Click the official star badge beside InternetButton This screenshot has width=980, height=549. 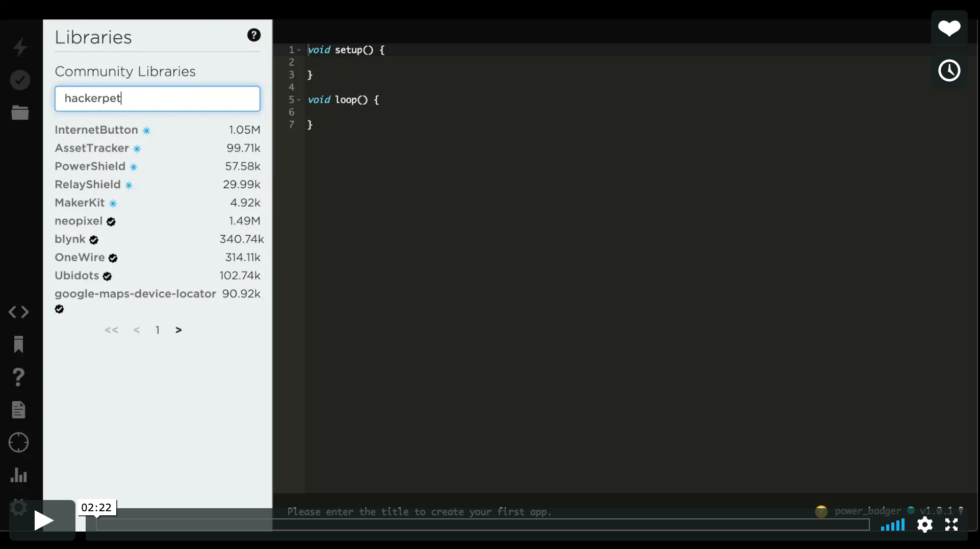(146, 131)
